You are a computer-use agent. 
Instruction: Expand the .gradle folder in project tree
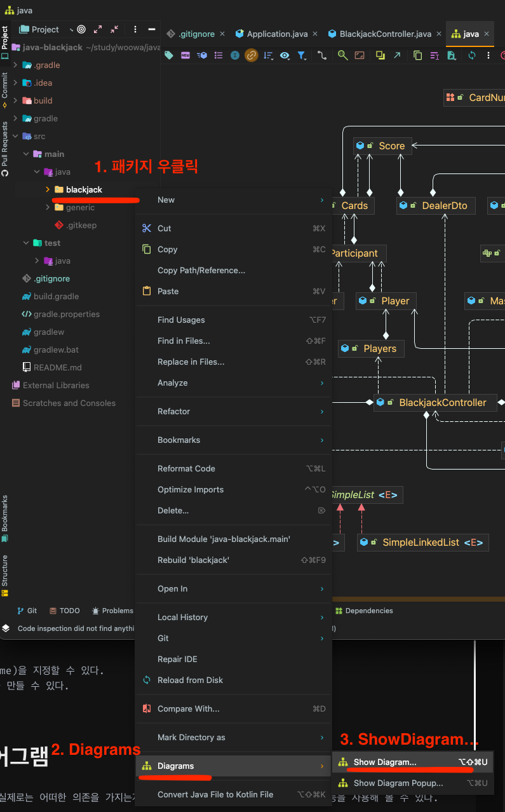pyautogui.click(x=15, y=65)
